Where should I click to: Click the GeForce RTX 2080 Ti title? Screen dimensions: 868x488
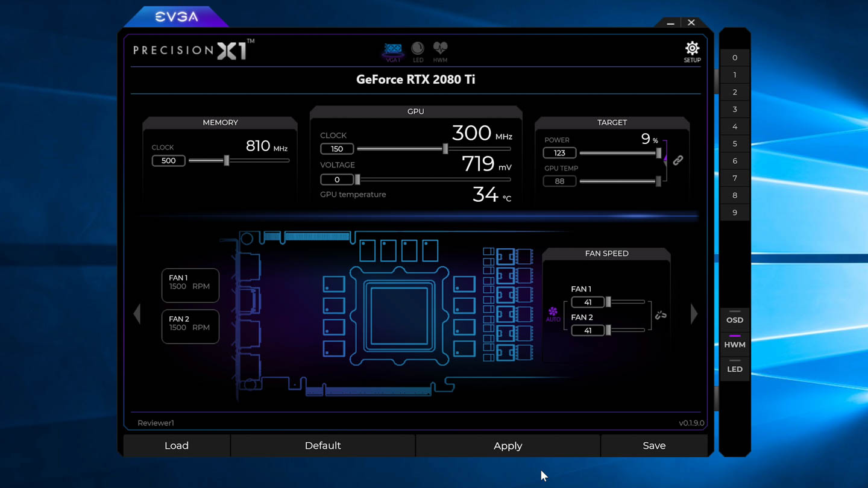click(x=416, y=80)
